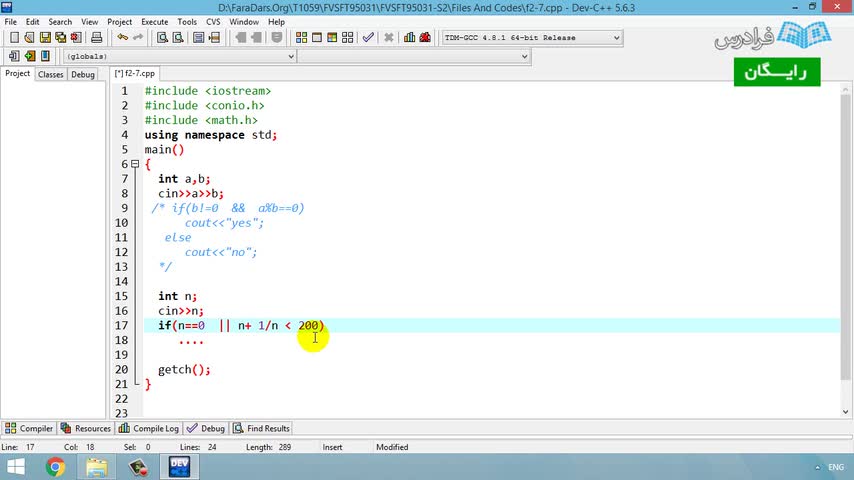Image resolution: width=854 pixels, height=480 pixels.
Task: Open the Project menu
Action: click(119, 22)
